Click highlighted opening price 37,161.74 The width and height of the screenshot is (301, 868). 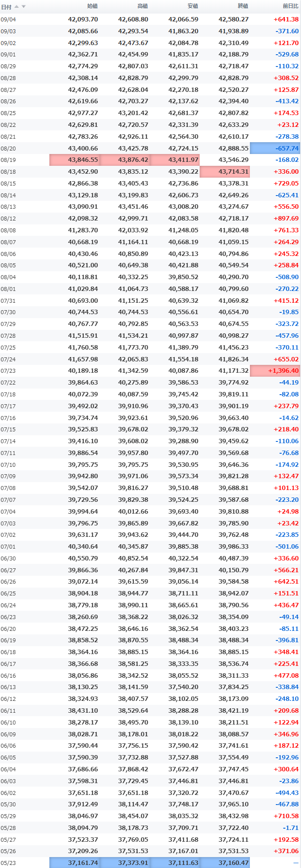coord(74,863)
